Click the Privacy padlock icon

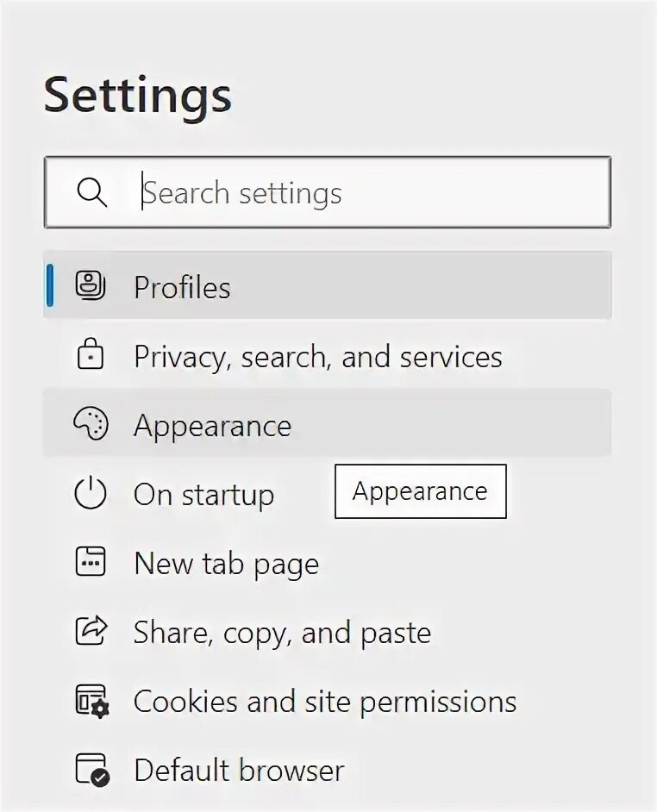pyautogui.click(x=91, y=356)
